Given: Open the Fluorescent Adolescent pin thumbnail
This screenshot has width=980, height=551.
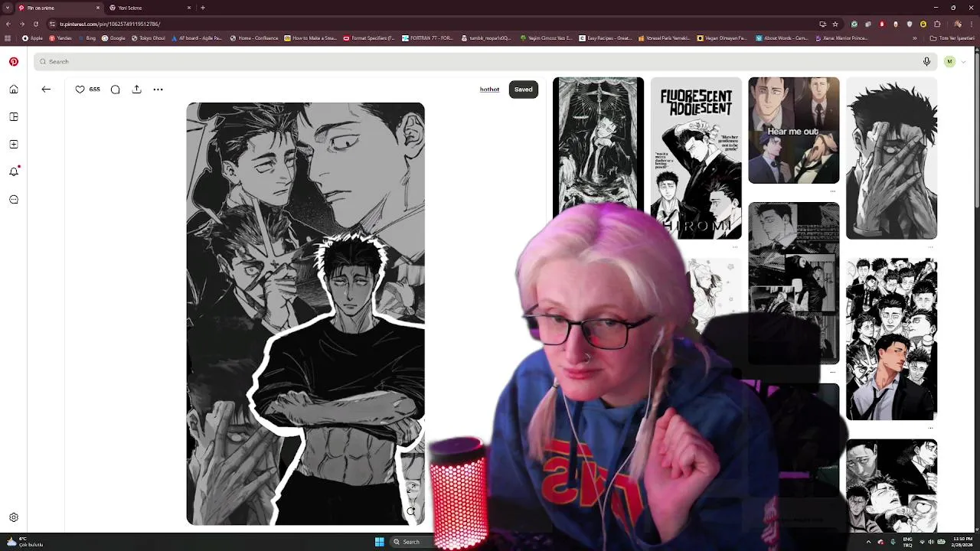Looking at the screenshot, I should pyautogui.click(x=696, y=158).
